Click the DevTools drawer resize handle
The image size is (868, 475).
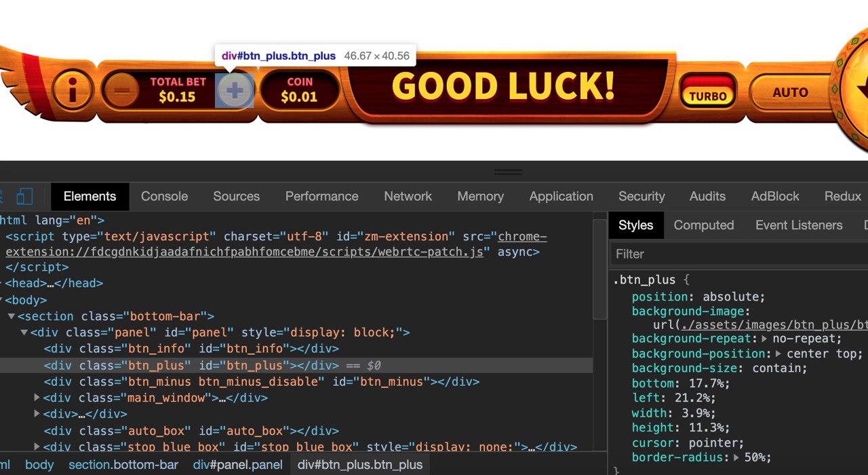coord(509,172)
